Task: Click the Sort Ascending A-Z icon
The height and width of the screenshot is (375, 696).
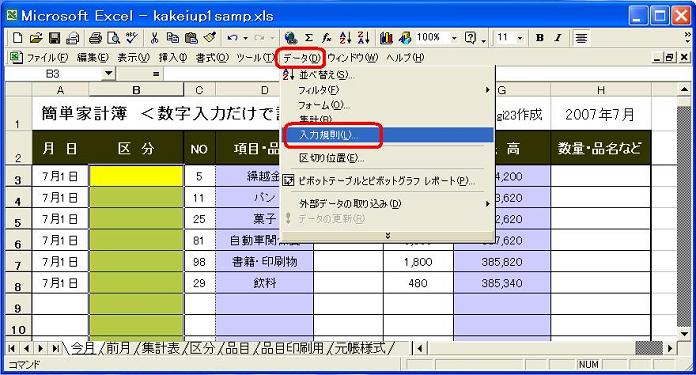Action: [x=345, y=38]
